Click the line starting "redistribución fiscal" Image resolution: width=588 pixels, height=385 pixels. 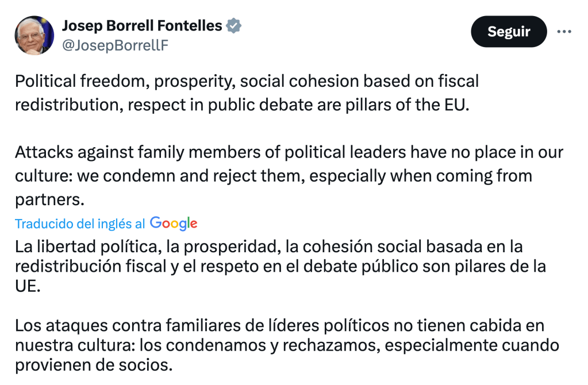[x=280, y=267]
